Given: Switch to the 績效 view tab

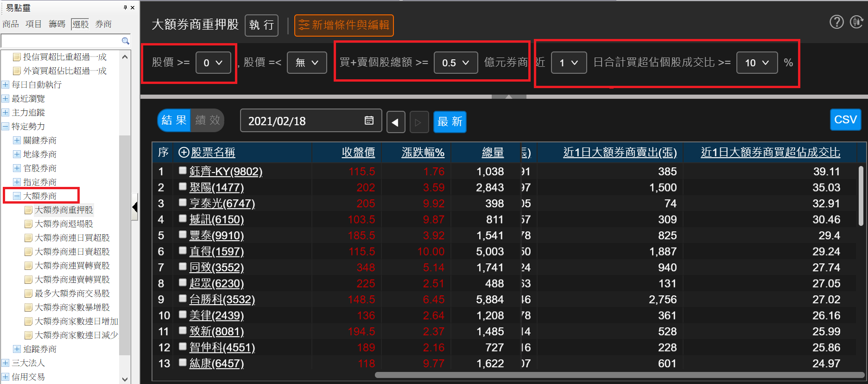Looking at the screenshot, I should tap(208, 121).
